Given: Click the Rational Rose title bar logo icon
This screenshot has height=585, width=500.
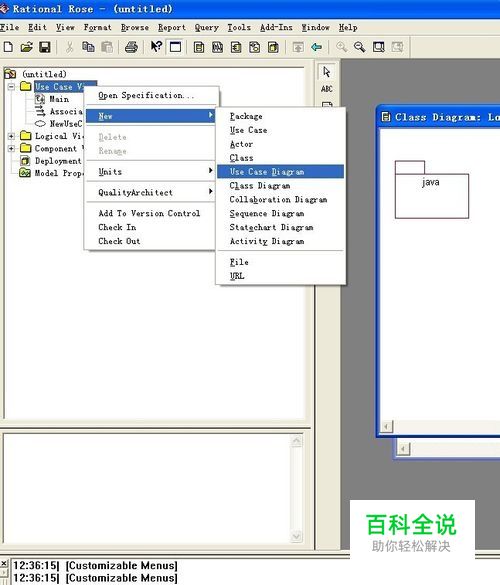Looking at the screenshot, I should click(x=4, y=8).
